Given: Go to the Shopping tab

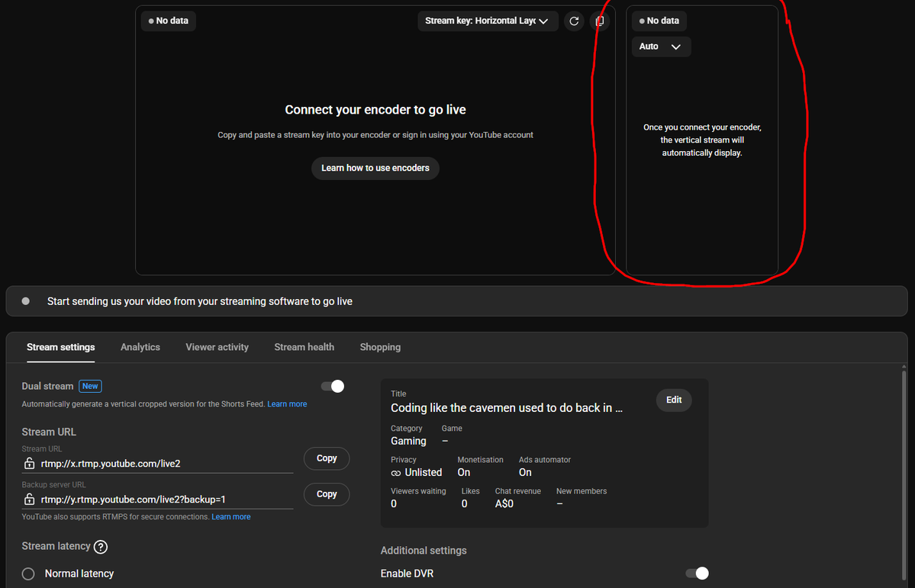Looking at the screenshot, I should (380, 347).
